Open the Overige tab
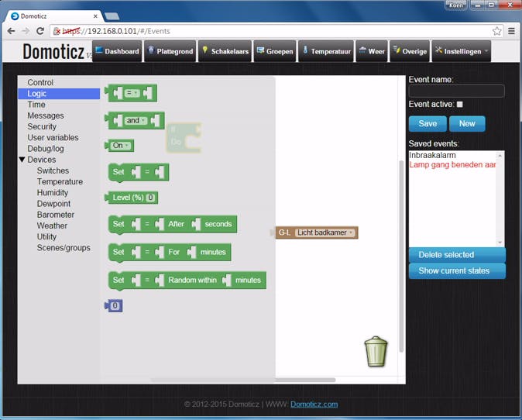The image size is (522, 420). pos(410,51)
